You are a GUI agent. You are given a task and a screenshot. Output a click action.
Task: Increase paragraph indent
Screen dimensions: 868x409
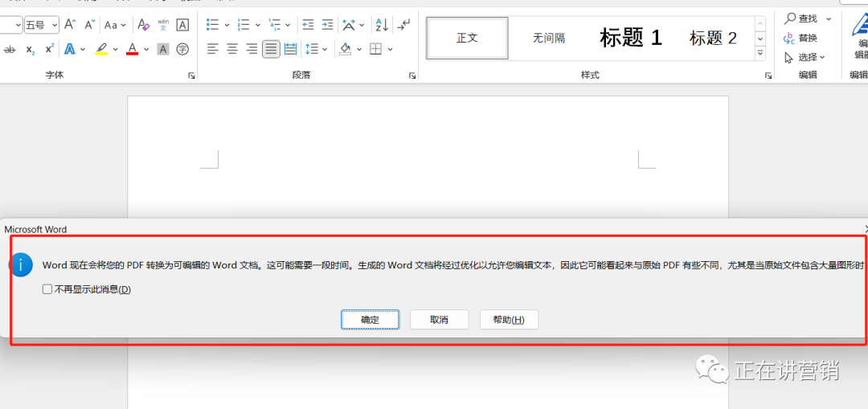(328, 25)
